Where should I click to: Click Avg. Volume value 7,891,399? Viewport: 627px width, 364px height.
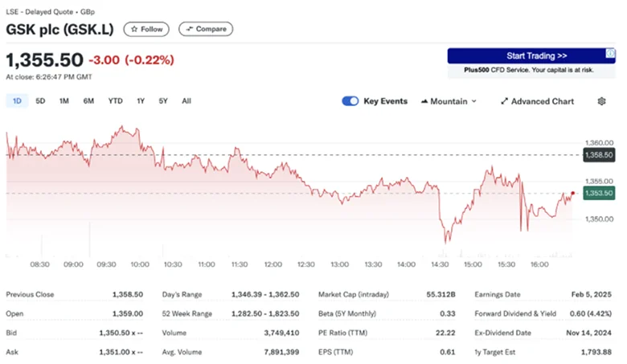pyautogui.click(x=281, y=352)
